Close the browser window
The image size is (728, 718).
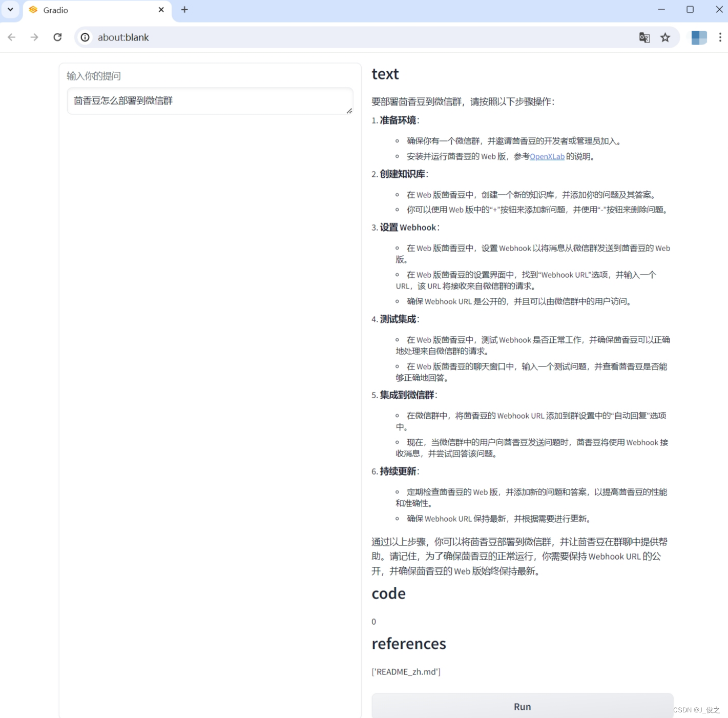pos(719,9)
